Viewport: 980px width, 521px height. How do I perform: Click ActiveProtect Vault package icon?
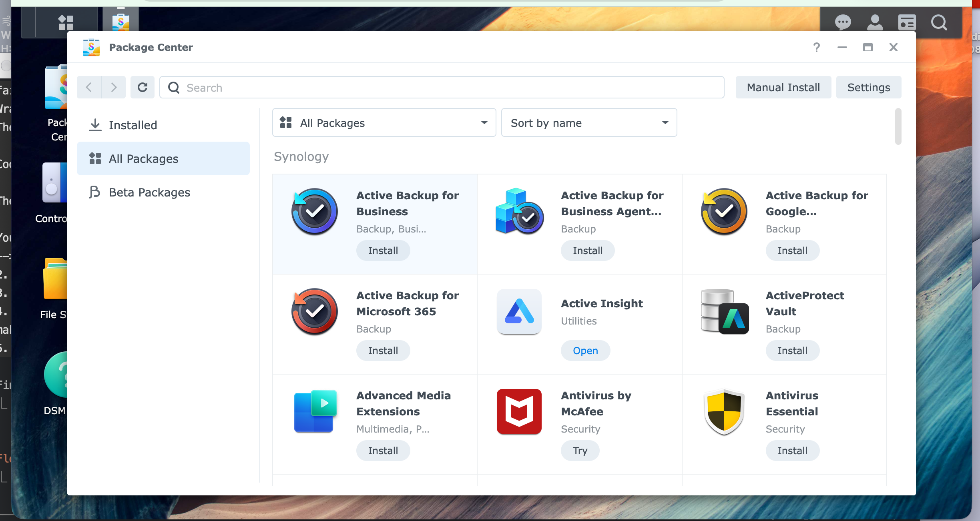(x=725, y=311)
